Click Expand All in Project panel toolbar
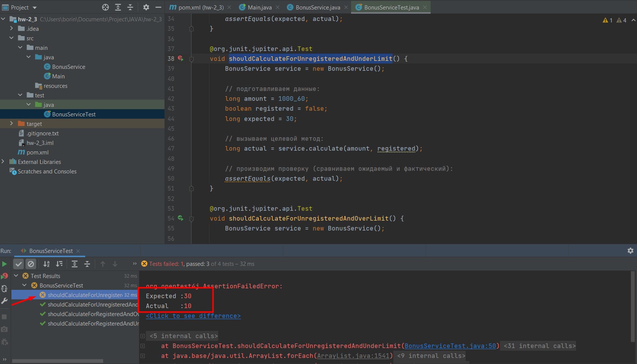 118,7
